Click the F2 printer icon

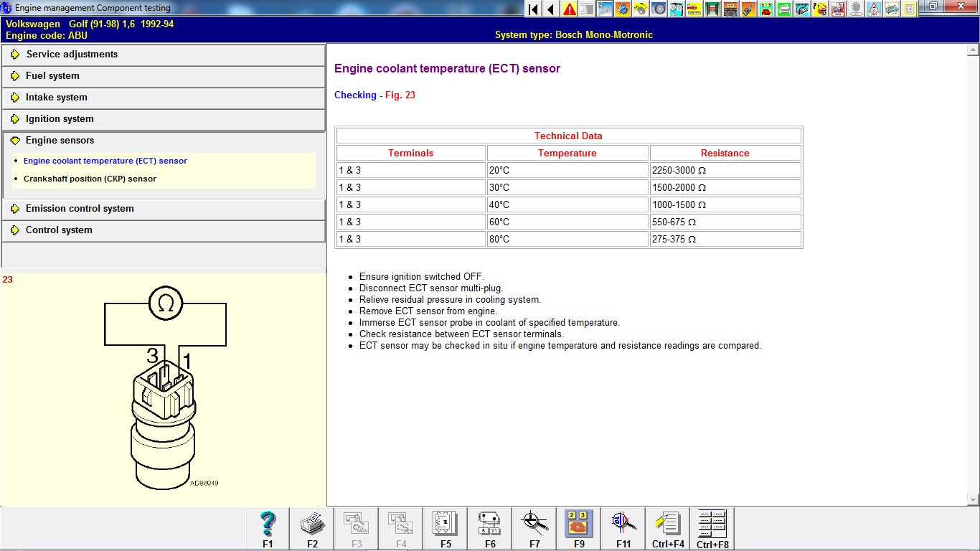click(312, 528)
